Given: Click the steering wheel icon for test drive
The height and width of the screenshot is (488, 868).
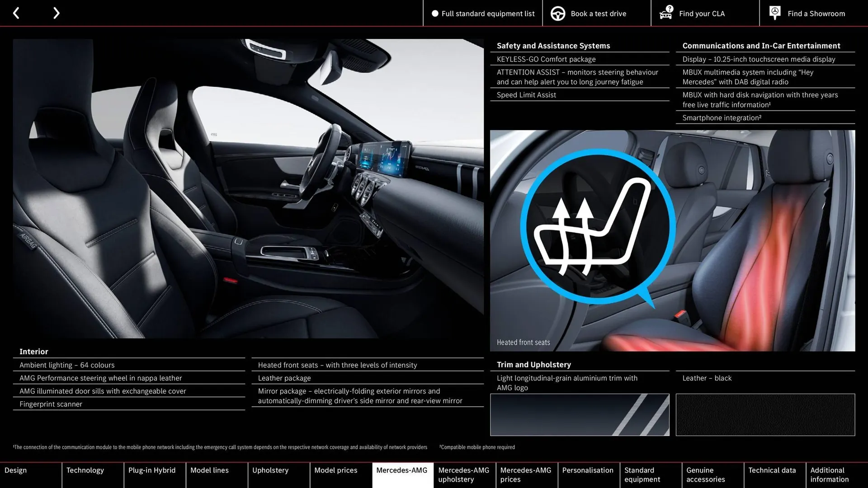Looking at the screenshot, I should pyautogui.click(x=557, y=13).
